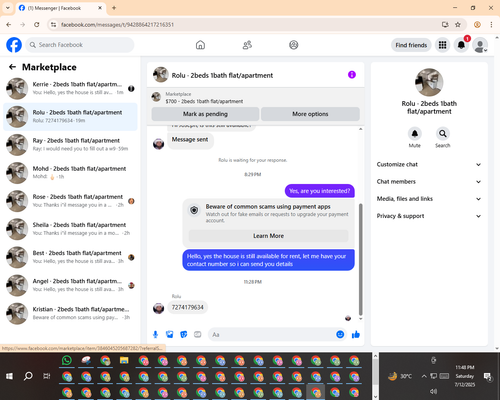Image resolution: width=500 pixels, height=400 pixels.
Task: Click the 'Yes, are you interested?' message
Action: tap(319, 191)
